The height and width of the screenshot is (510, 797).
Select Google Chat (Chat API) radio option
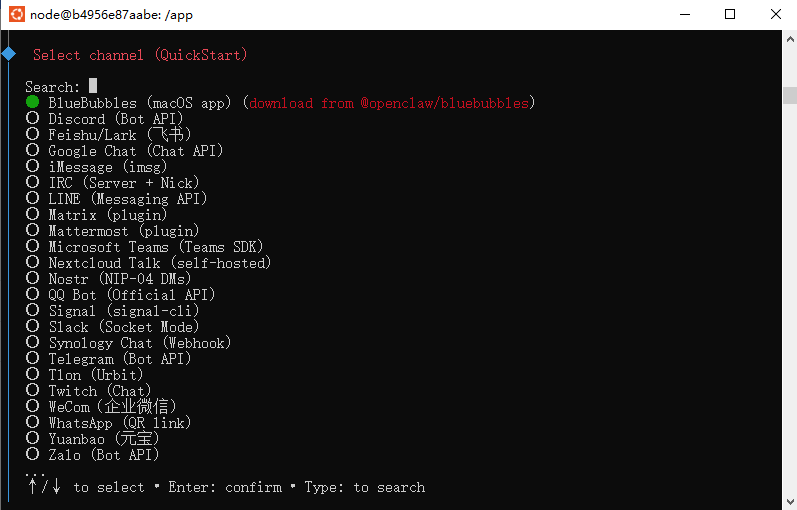[33, 150]
